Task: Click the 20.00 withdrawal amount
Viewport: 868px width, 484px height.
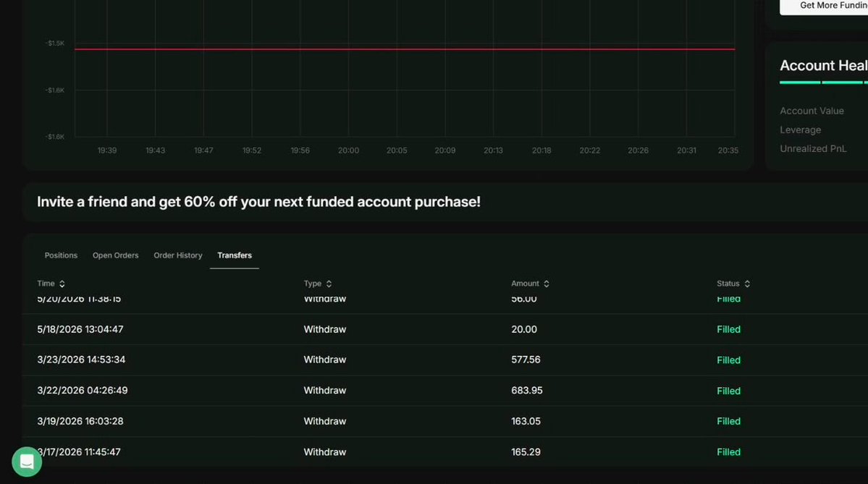Action: pos(523,329)
